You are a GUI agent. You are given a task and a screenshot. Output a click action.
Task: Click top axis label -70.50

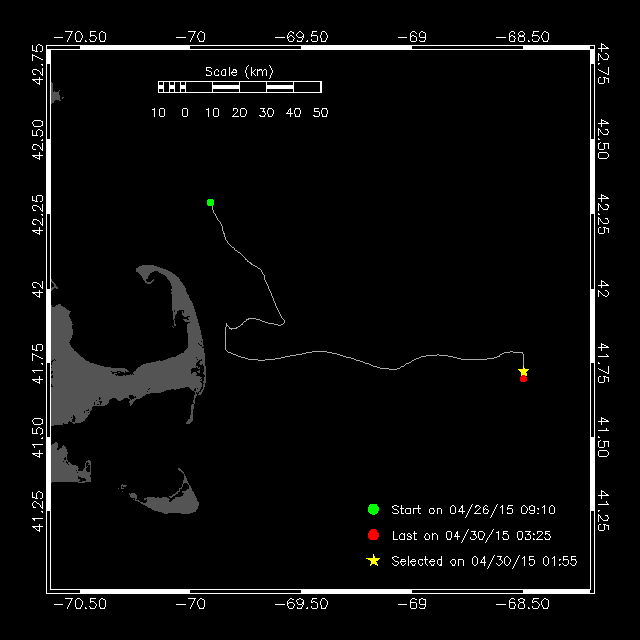(x=80, y=37)
